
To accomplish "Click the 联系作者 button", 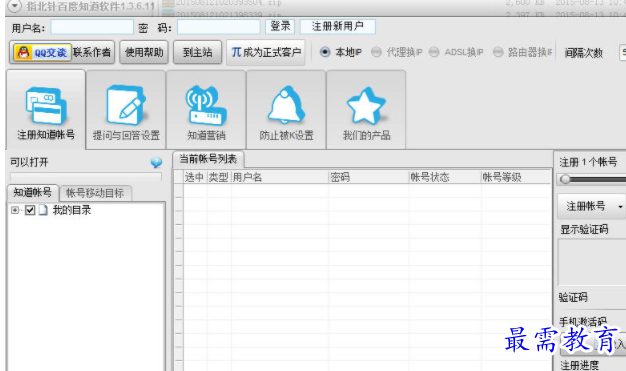I will click(92, 52).
